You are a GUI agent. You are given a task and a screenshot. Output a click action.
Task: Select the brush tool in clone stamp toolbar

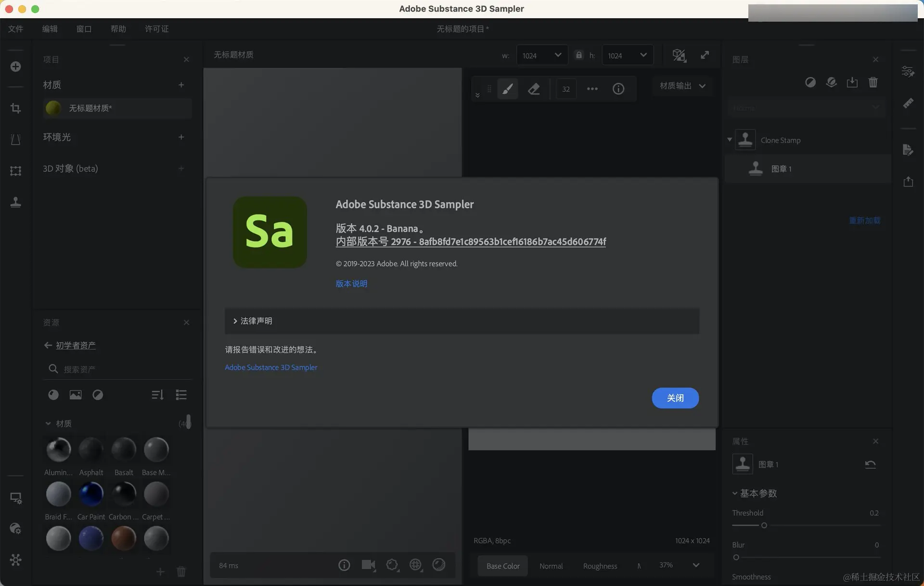[507, 89]
